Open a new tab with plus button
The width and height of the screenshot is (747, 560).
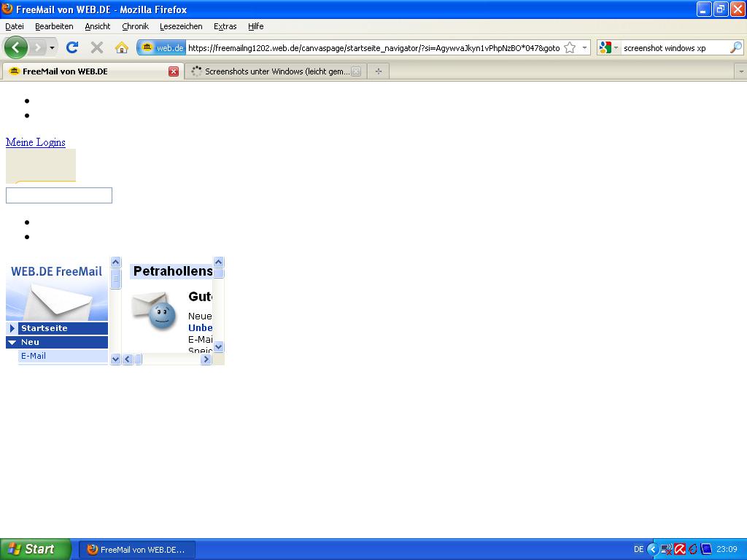click(379, 71)
